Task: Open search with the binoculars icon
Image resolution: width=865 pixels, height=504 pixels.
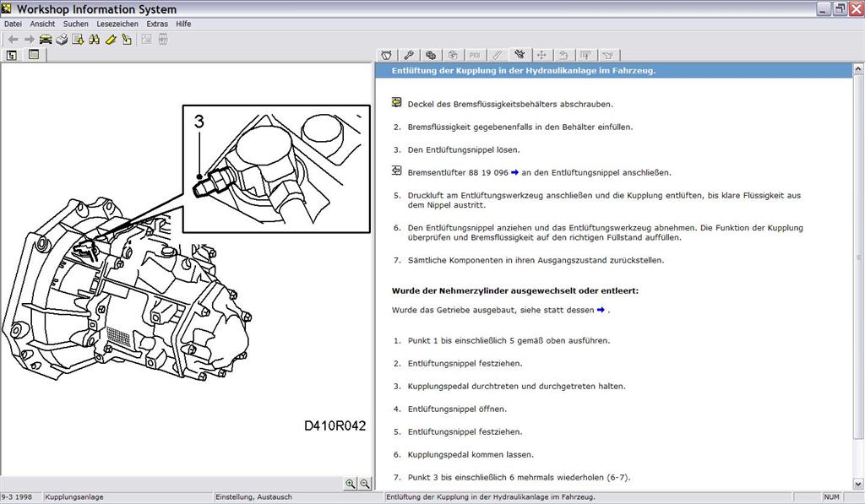Action: (95, 39)
